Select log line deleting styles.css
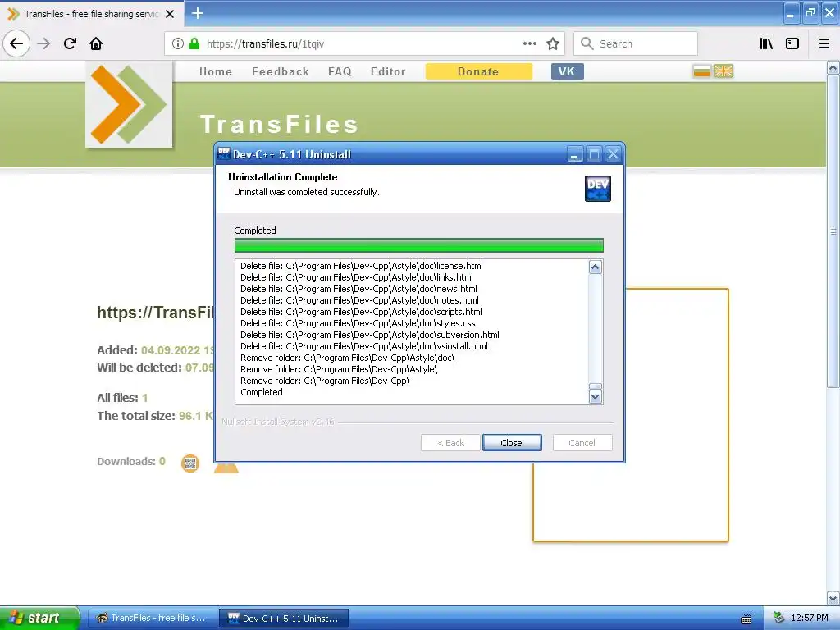This screenshot has width=840, height=630. tap(358, 323)
